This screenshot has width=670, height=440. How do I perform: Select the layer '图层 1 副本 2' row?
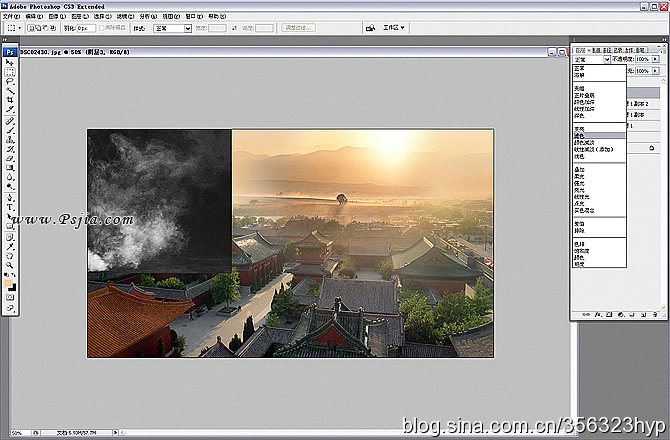(x=644, y=104)
